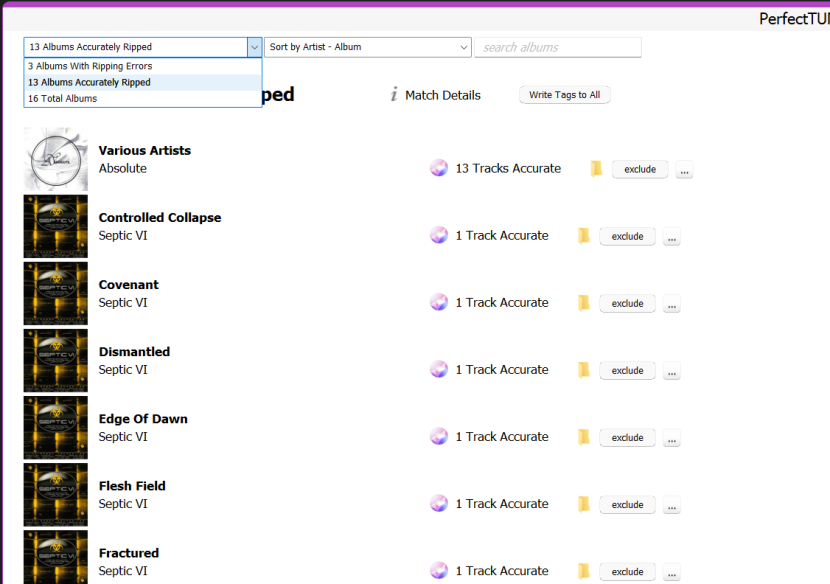Click into the search albums field
Viewport: 830px width, 584px height.
click(558, 47)
